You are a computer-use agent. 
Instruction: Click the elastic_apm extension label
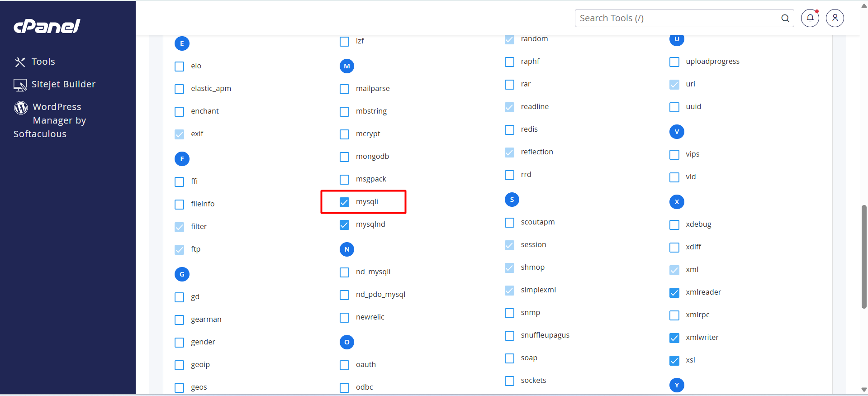pyautogui.click(x=211, y=88)
